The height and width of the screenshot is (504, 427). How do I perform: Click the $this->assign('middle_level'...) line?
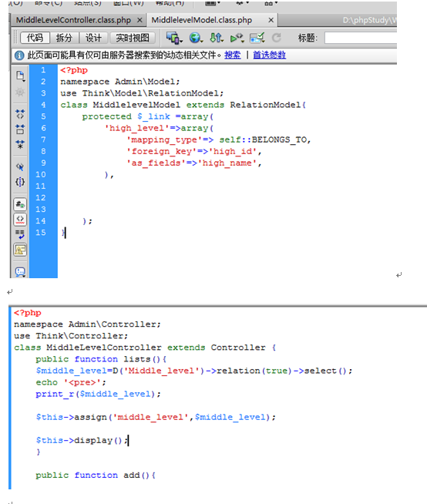coord(156,417)
